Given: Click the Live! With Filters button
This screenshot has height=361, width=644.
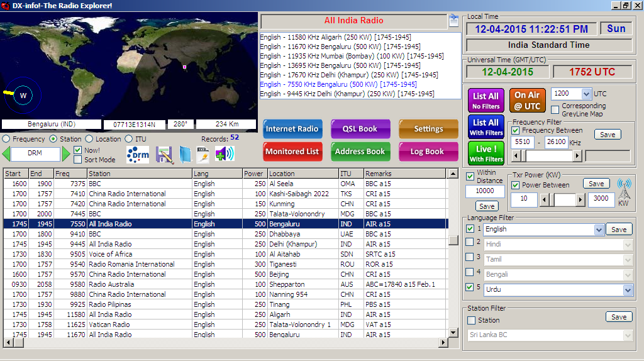Looking at the screenshot, I should (x=486, y=153).
